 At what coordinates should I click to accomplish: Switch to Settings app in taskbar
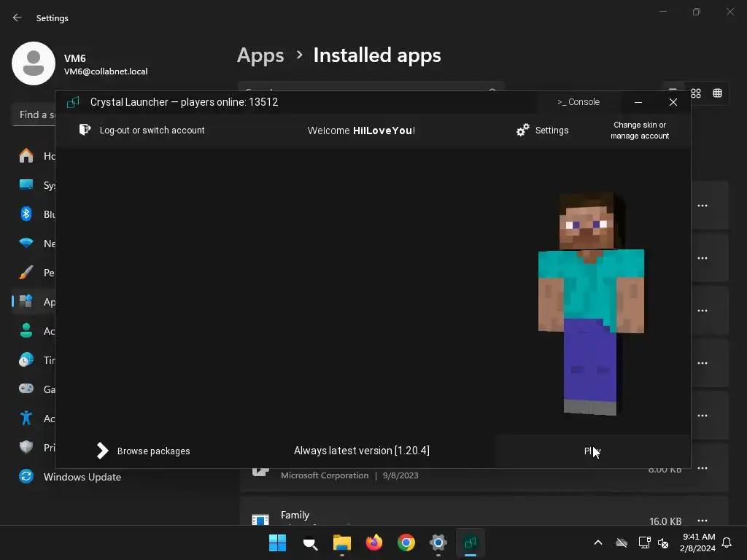(438, 542)
